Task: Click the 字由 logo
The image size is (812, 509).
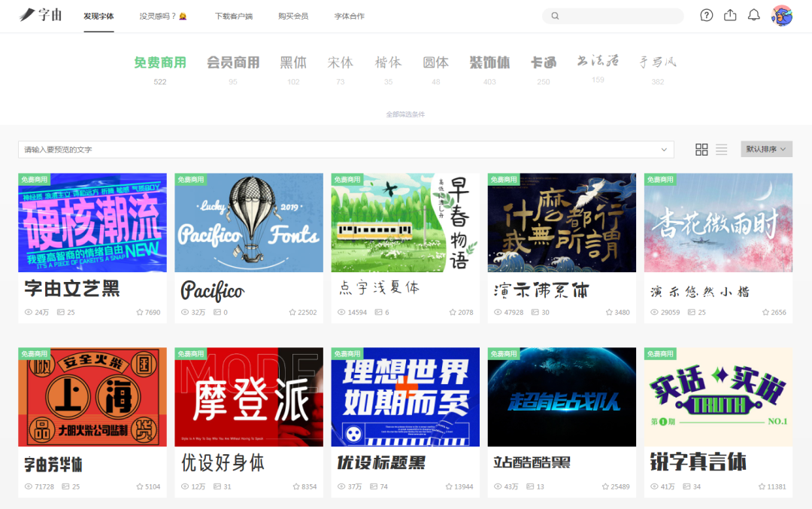Action: coord(41,15)
